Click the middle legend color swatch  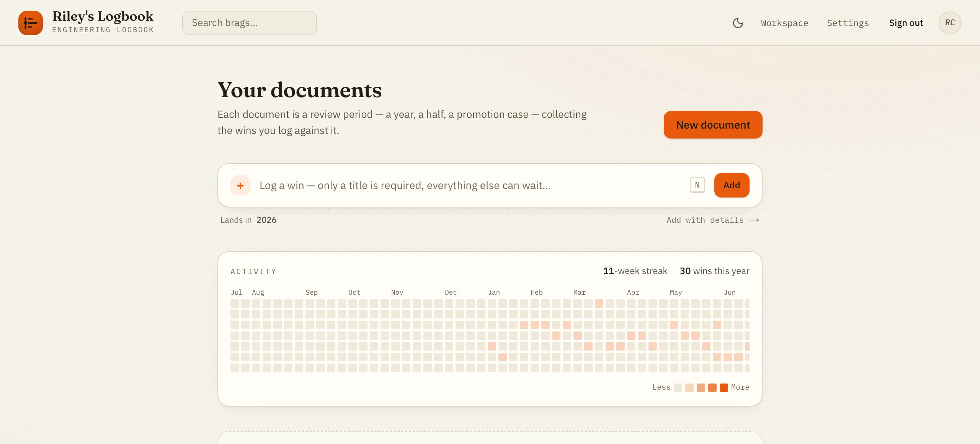[701, 388]
